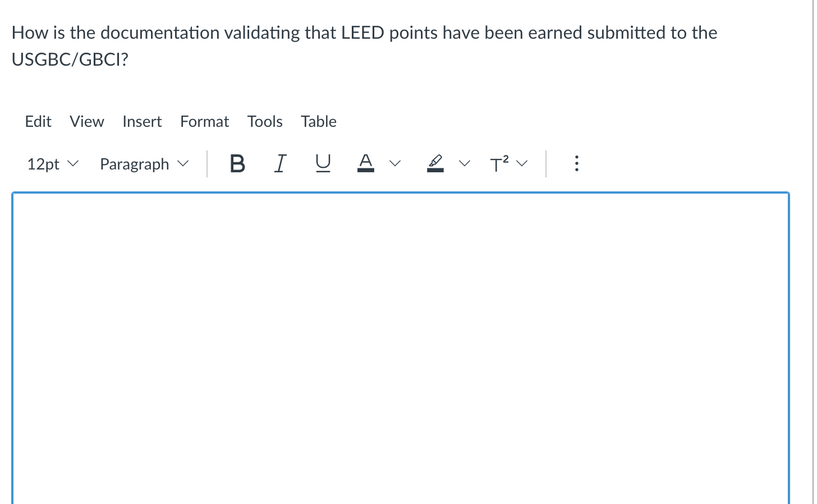Open the Insert menu
This screenshot has height=504, width=817.
142,121
